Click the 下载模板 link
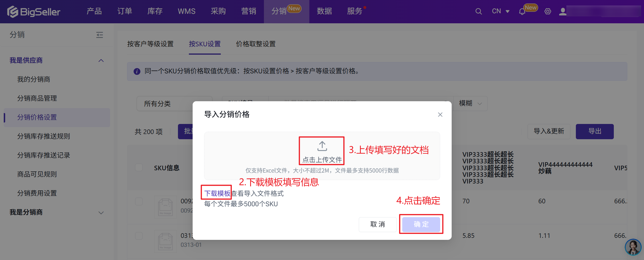644x260 pixels. click(217, 194)
